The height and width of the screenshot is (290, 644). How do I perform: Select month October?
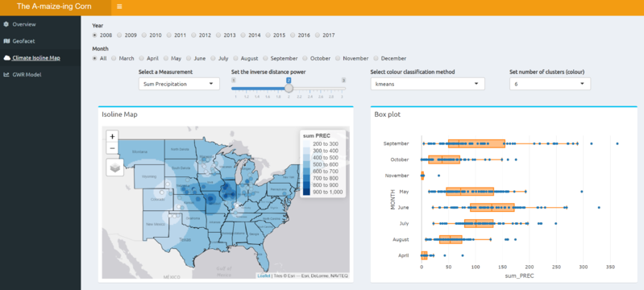[x=305, y=58]
